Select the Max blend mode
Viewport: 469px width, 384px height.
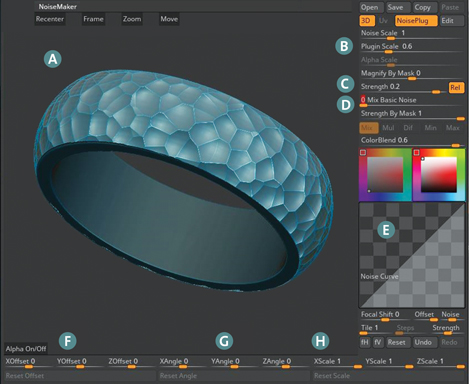click(453, 128)
